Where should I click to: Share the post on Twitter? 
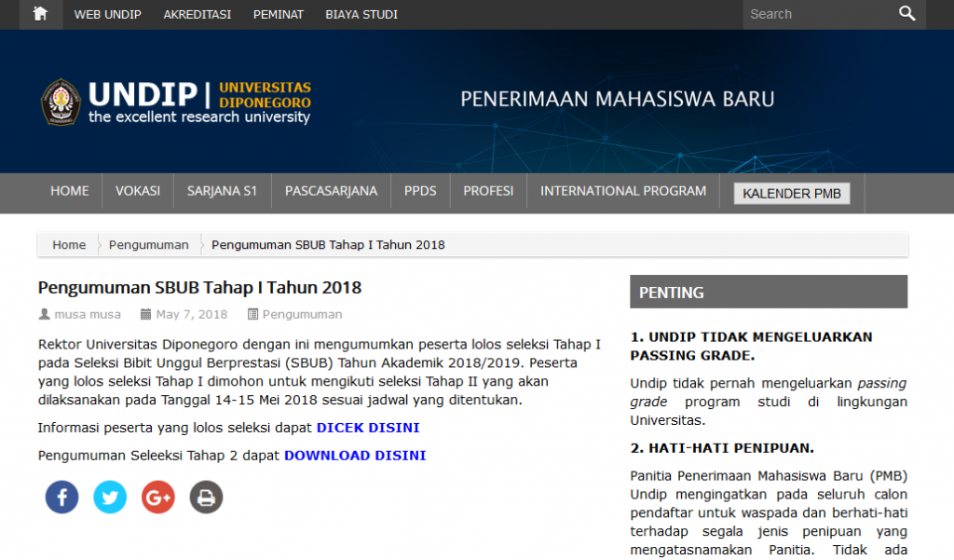click(x=110, y=498)
